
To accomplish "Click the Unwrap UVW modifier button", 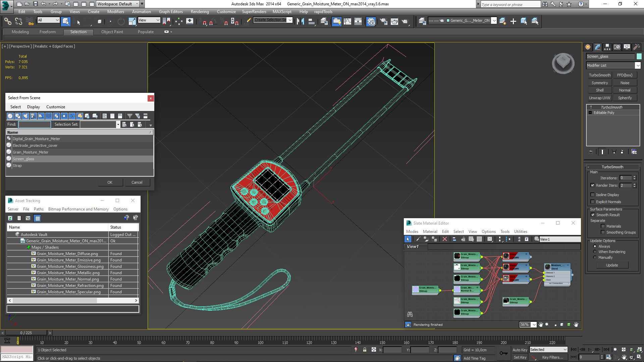I will point(599,98).
